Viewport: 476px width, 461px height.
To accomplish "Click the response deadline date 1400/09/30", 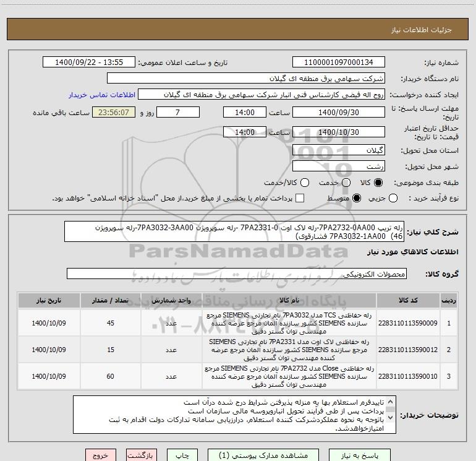I will click(339, 112).
